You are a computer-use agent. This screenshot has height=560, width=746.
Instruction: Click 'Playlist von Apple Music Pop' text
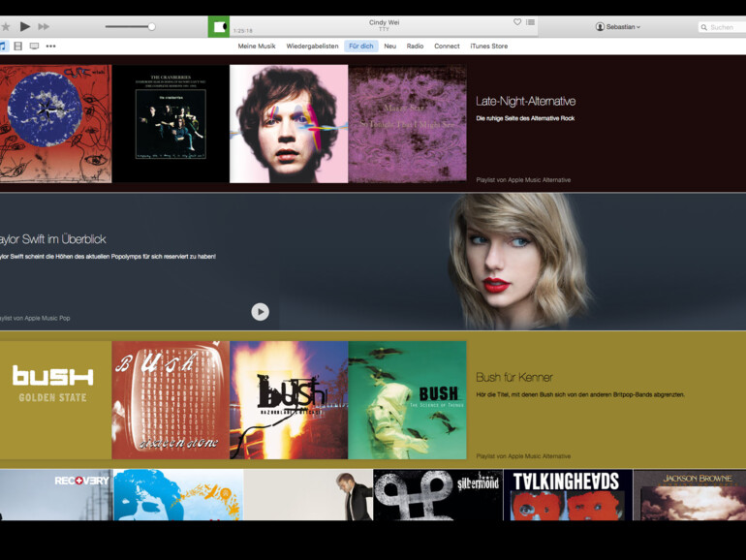tap(35, 318)
